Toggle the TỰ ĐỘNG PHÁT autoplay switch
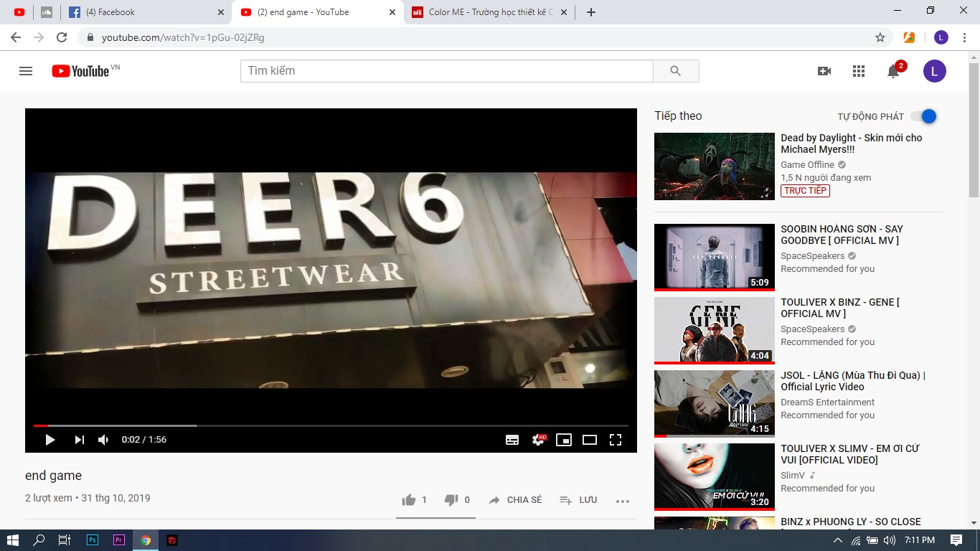This screenshot has width=980, height=551. (x=924, y=116)
